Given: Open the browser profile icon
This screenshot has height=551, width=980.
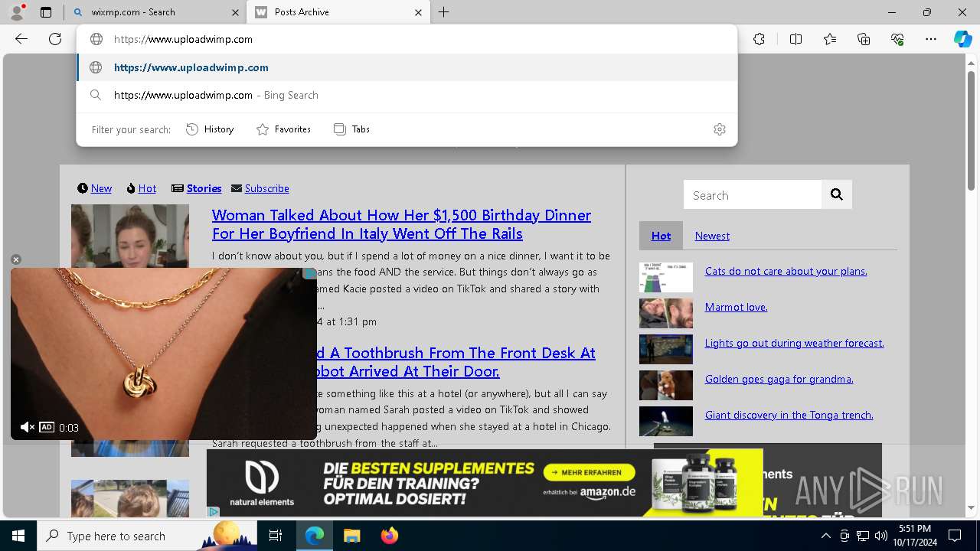Looking at the screenshot, I should [x=17, y=12].
